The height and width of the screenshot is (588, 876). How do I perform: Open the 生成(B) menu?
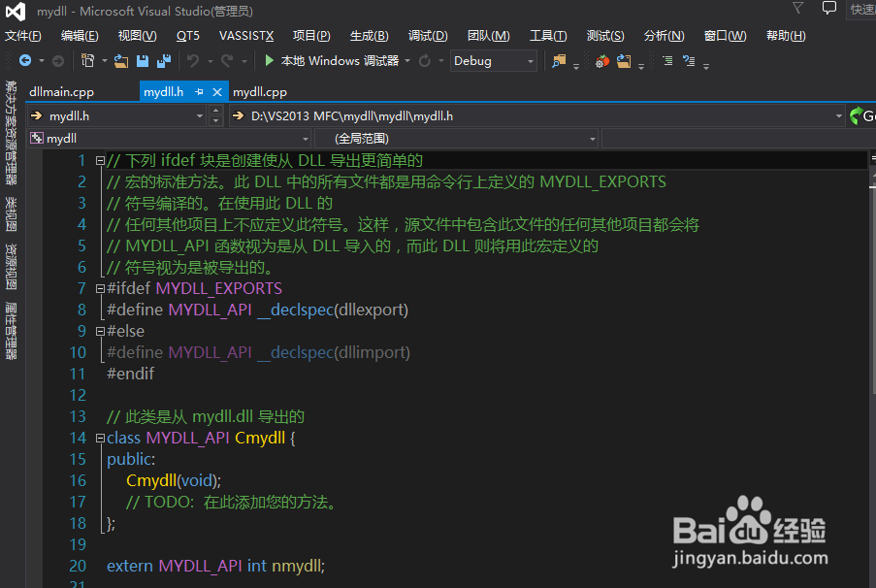point(370,36)
